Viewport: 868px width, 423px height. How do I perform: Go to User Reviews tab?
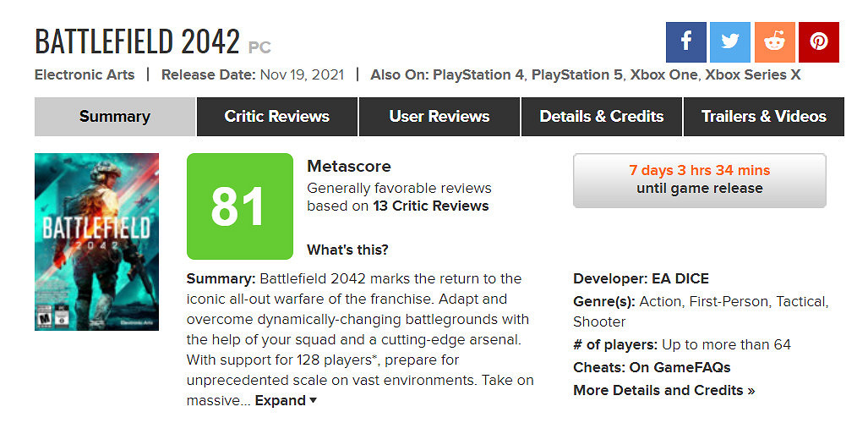click(439, 117)
